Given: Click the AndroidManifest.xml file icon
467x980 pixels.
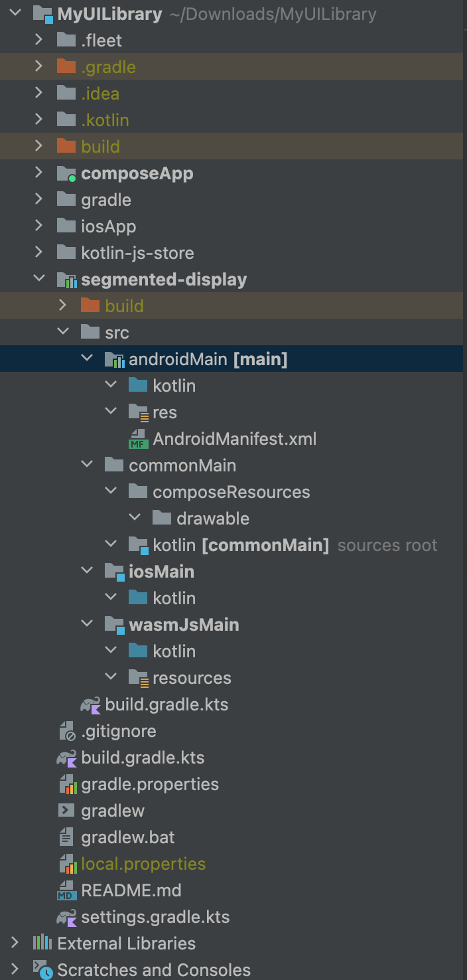Looking at the screenshot, I should 138,439.
